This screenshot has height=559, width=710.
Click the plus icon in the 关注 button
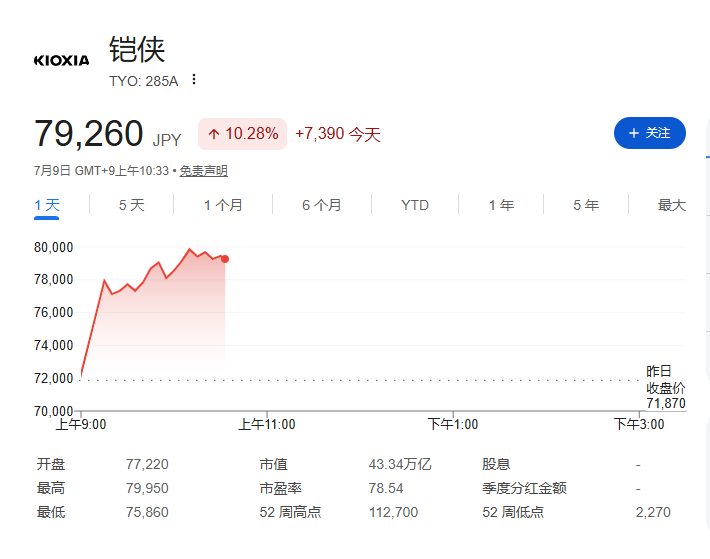(x=634, y=133)
